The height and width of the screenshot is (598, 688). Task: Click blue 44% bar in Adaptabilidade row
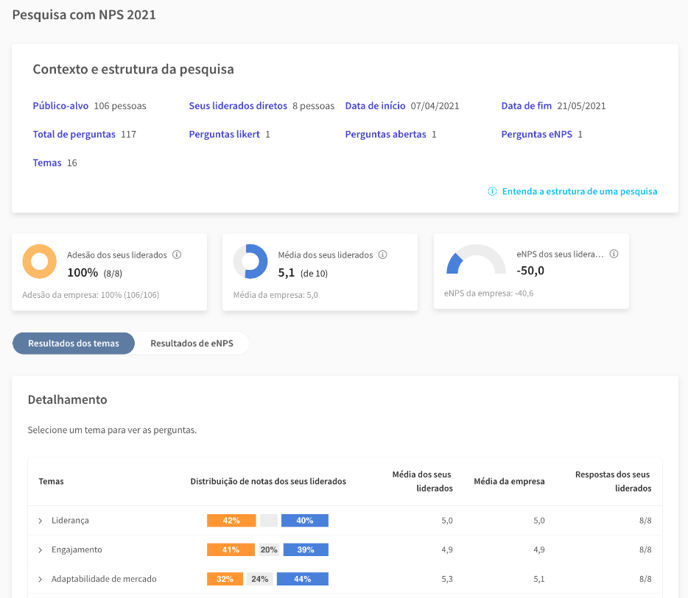click(302, 579)
